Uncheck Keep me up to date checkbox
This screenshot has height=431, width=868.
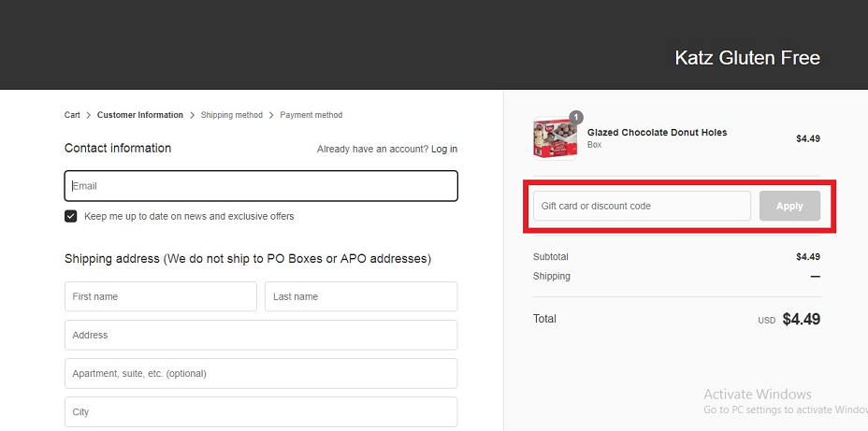click(71, 216)
